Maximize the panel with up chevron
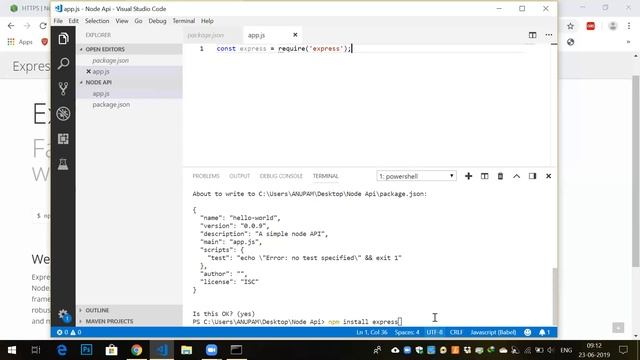 click(x=516, y=176)
